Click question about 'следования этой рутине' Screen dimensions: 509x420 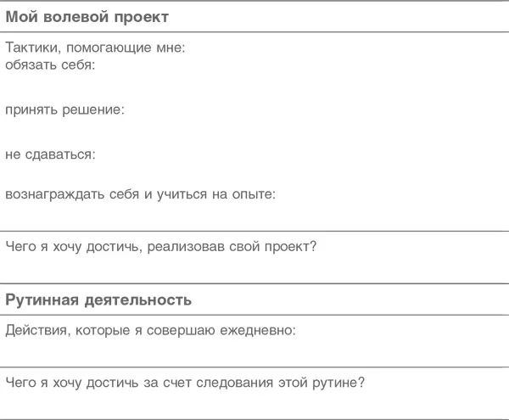click(x=185, y=382)
